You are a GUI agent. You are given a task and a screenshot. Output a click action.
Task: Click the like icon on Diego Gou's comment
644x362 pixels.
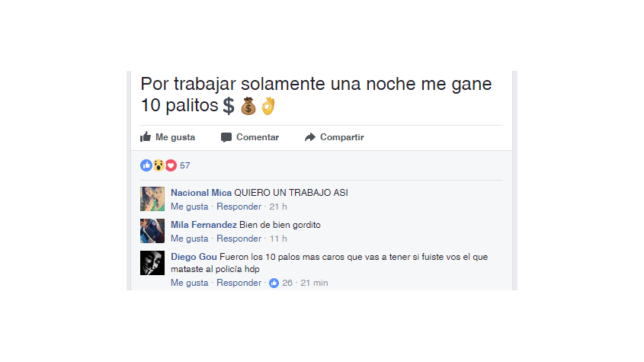coord(274,283)
